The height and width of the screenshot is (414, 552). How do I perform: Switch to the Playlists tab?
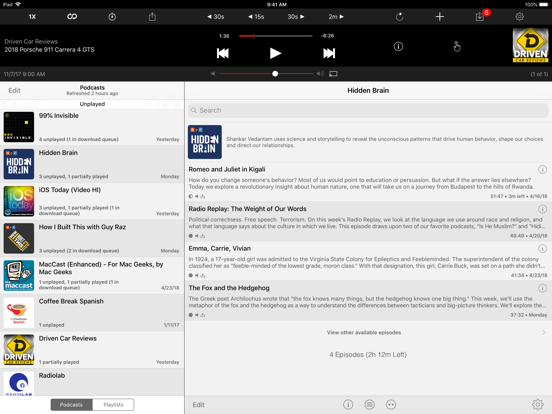pos(113,404)
